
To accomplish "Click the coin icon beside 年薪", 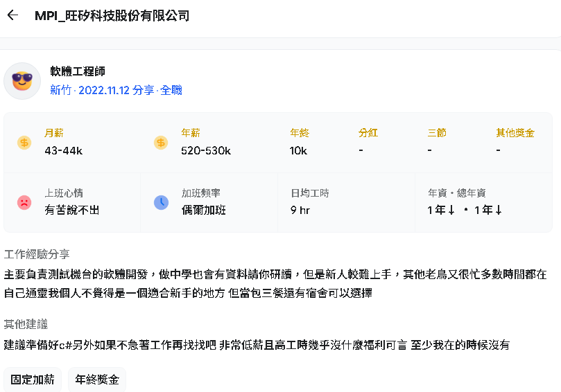I will coord(161,143).
